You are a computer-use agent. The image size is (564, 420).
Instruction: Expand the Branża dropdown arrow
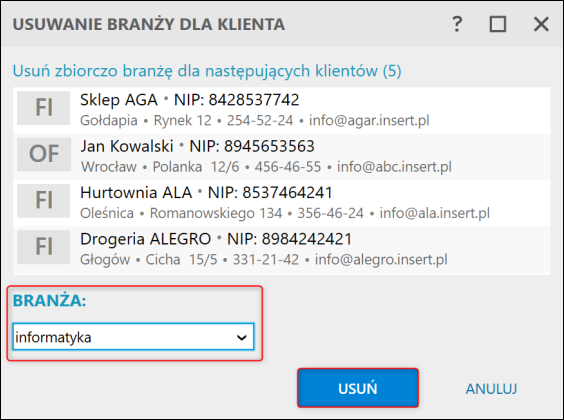pos(242,337)
